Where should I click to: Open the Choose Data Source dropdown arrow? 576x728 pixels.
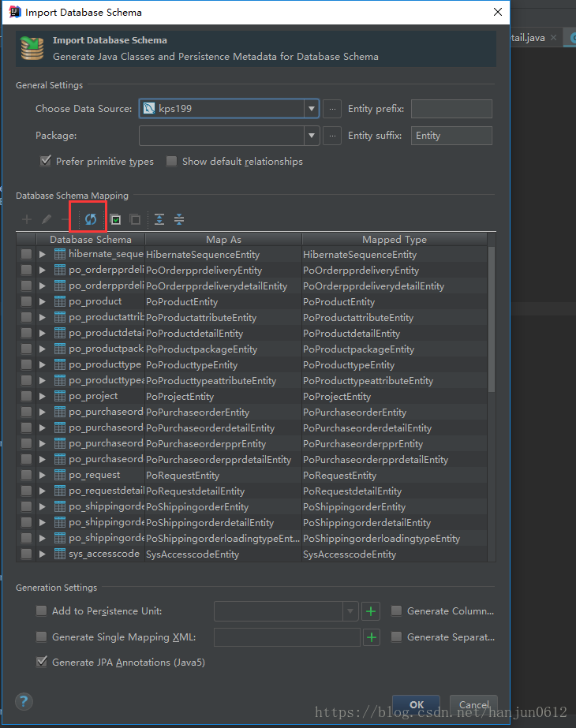[x=312, y=109]
